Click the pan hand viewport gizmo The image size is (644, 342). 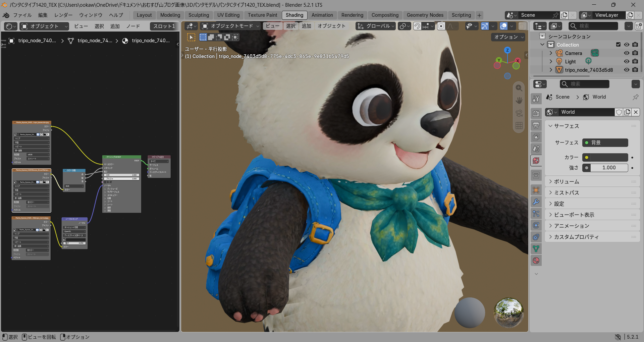pyautogui.click(x=519, y=100)
